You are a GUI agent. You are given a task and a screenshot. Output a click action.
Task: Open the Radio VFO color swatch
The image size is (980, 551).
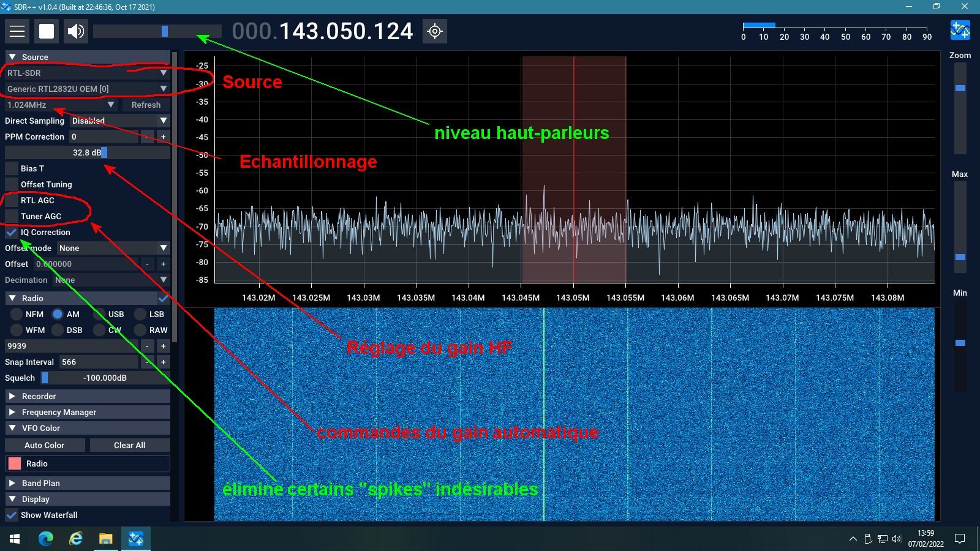(15, 463)
